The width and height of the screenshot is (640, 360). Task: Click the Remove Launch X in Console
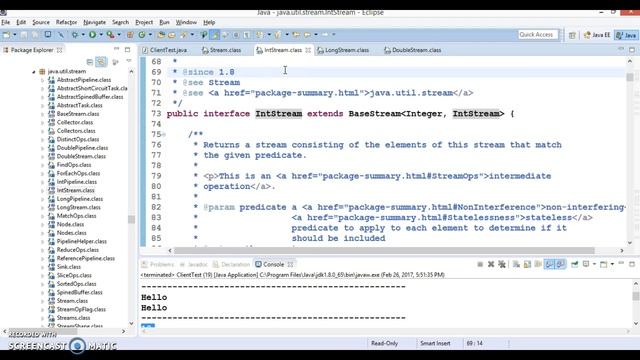(491, 264)
